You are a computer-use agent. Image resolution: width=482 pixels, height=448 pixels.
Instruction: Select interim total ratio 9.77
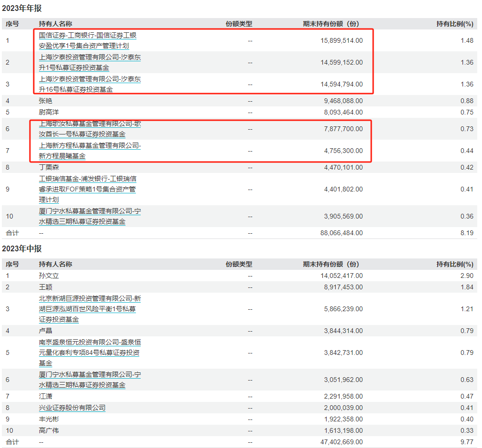(467, 442)
